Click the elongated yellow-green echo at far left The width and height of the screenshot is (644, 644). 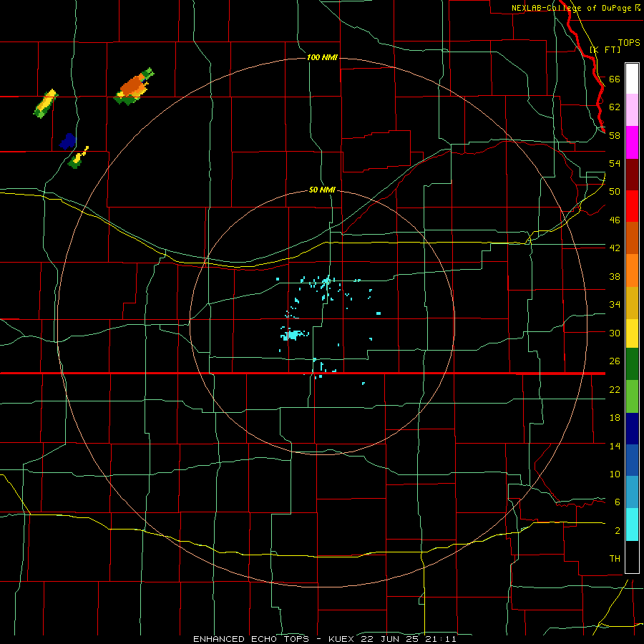tap(45, 104)
